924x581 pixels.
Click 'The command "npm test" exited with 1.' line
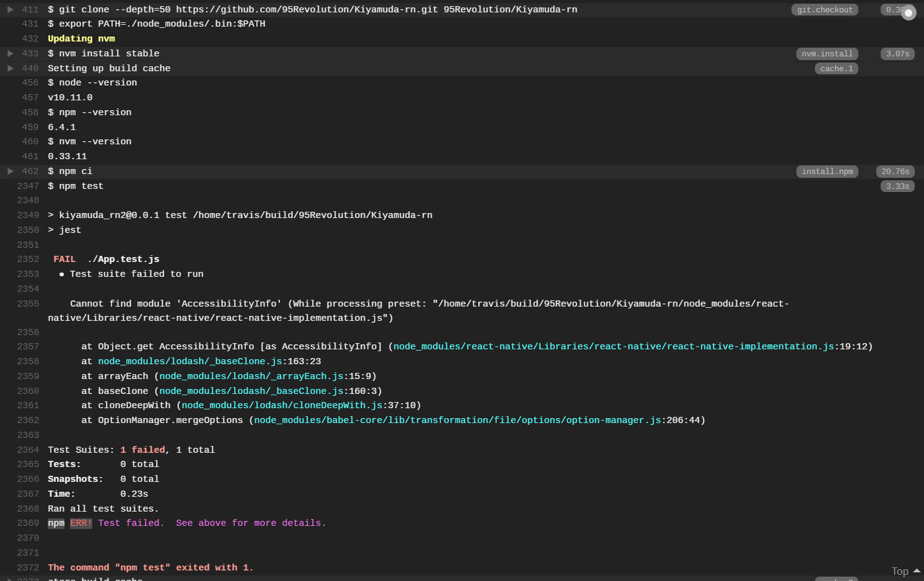[x=150, y=567]
